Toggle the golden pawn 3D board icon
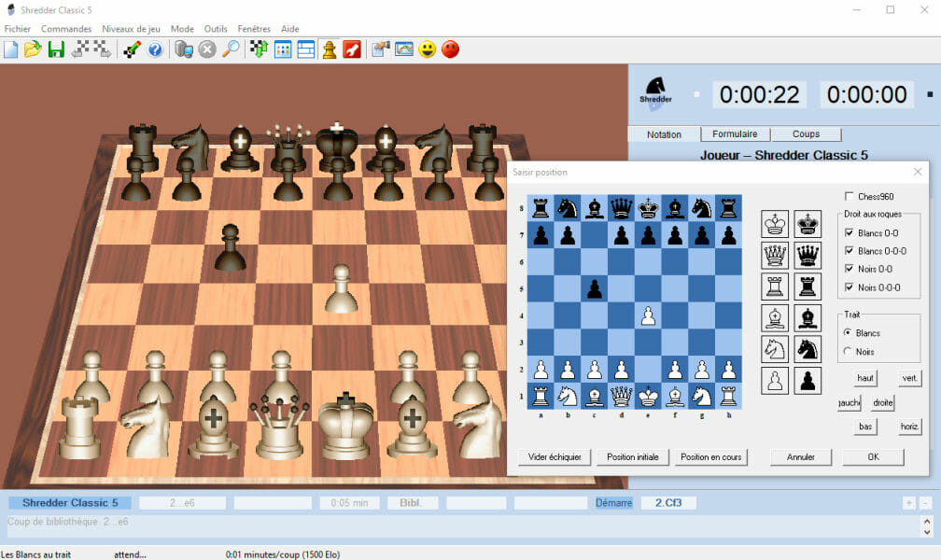This screenshot has height=560, width=941. click(329, 49)
